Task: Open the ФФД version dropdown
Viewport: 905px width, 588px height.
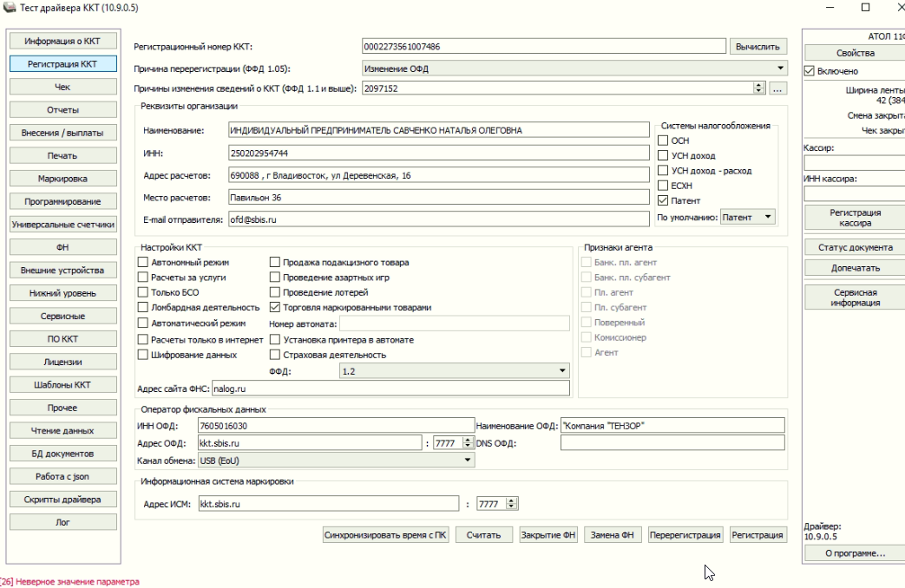Action: (454, 371)
